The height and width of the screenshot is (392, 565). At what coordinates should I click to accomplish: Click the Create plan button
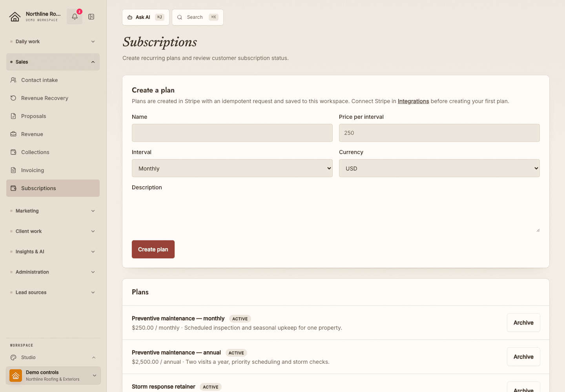153,249
